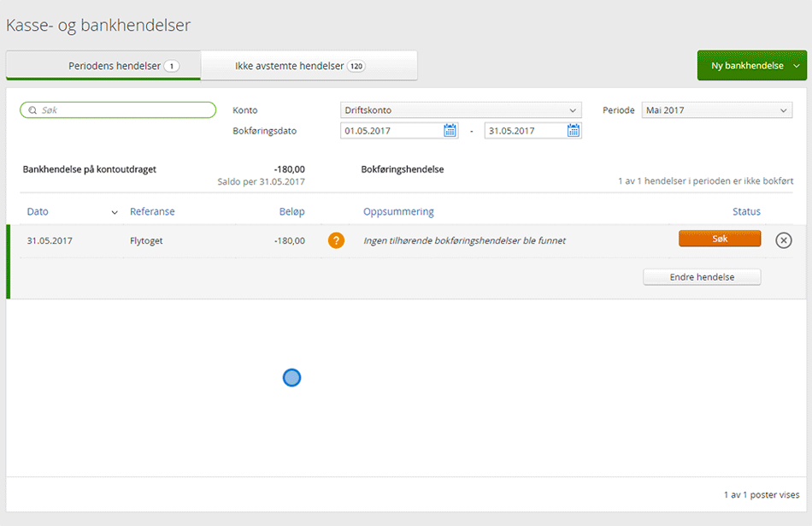Click '1 av 1 poster vises' footer text
The height and width of the screenshot is (526, 812).
[x=762, y=495]
